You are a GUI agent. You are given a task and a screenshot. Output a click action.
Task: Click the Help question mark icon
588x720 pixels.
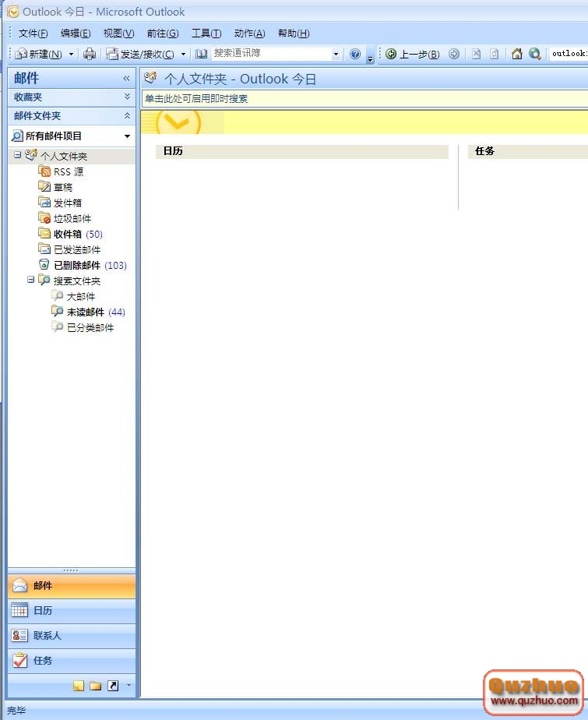click(x=355, y=55)
